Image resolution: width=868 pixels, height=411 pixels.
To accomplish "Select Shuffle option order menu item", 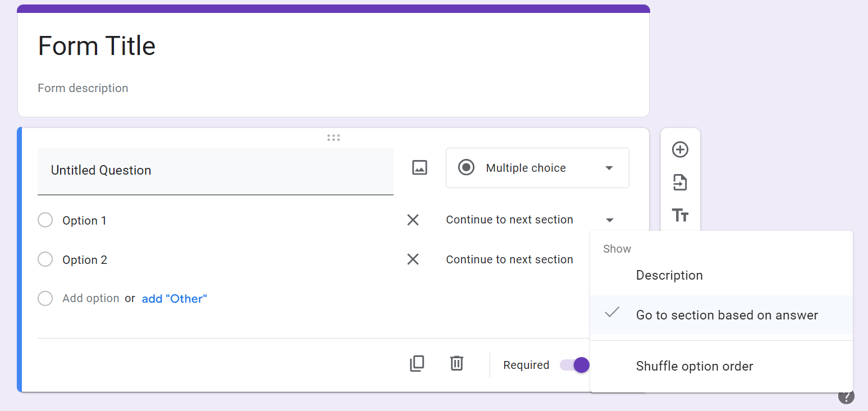I will pyautogui.click(x=721, y=366).
